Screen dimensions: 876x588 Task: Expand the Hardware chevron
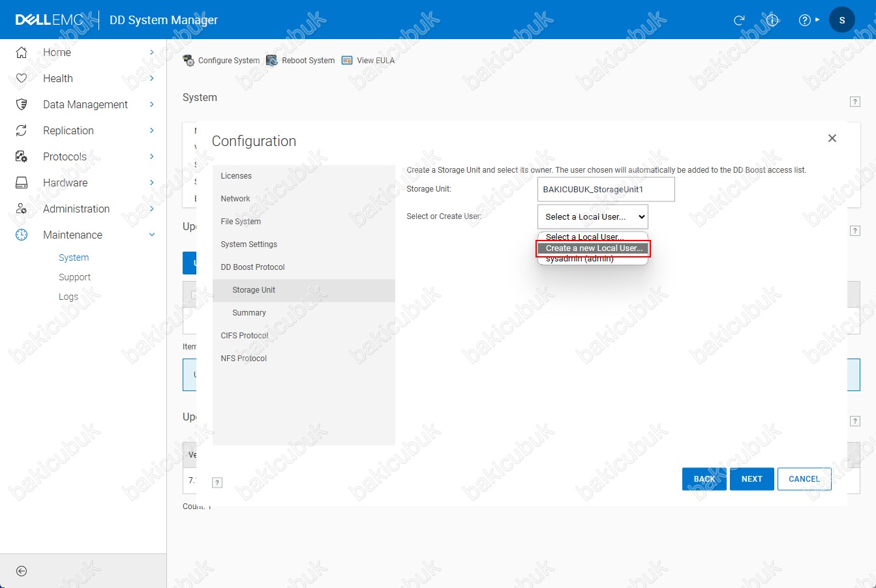[x=151, y=183]
